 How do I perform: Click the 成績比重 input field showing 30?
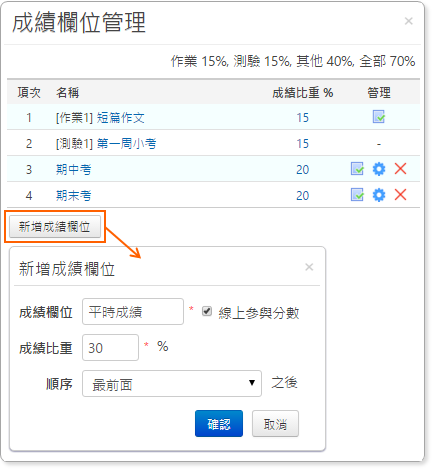(x=110, y=347)
